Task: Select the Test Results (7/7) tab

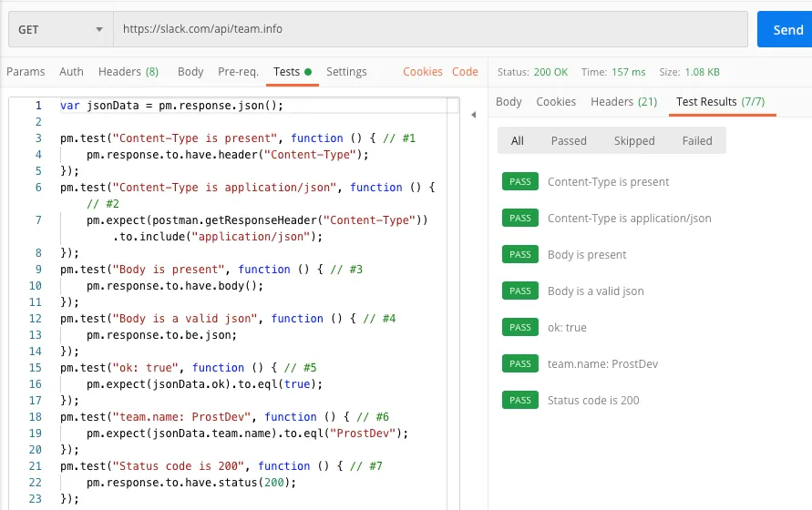Action: point(720,101)
